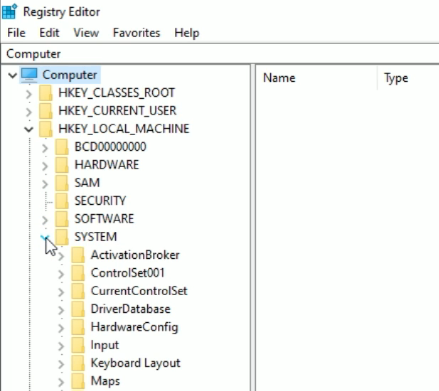The width and height of the screenshot is (439, 391).
Task: Expand the DriverDatabase chevron
Action: click(x=61, y=310)
